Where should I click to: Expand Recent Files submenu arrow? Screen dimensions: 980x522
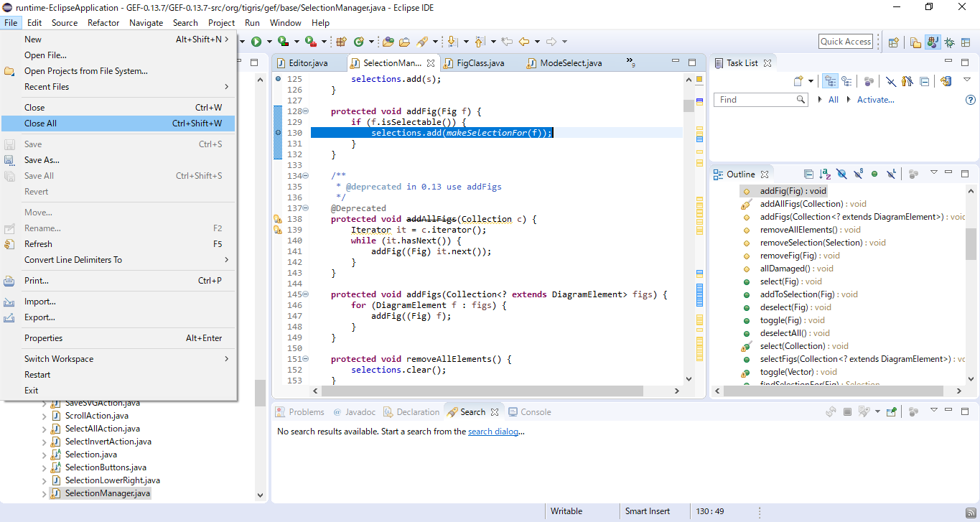tap(227, 87)
